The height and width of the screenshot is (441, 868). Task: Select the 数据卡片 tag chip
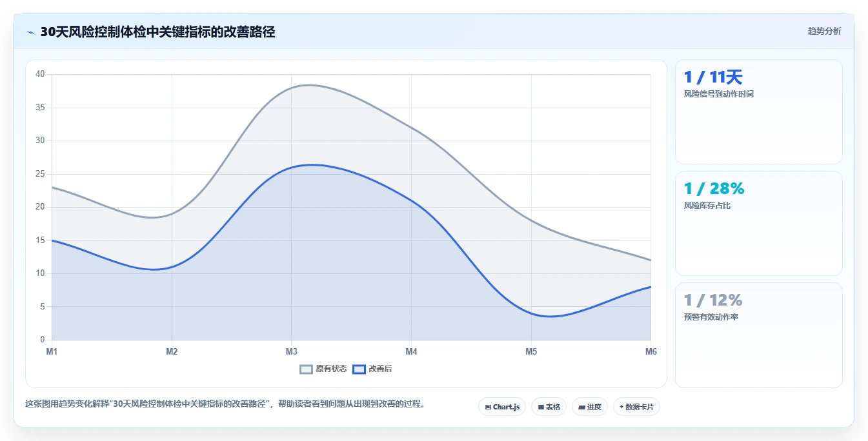click(636, 407)
